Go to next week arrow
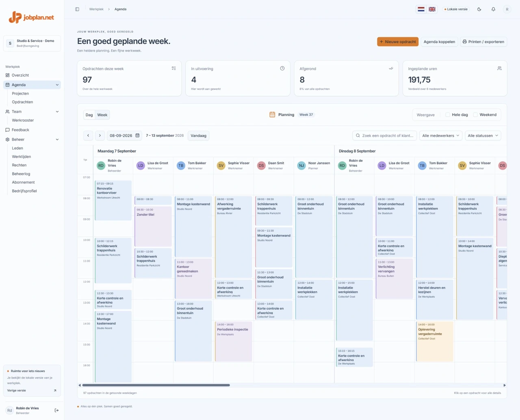This screenshot has height=420, width=520. coord(100,136)
